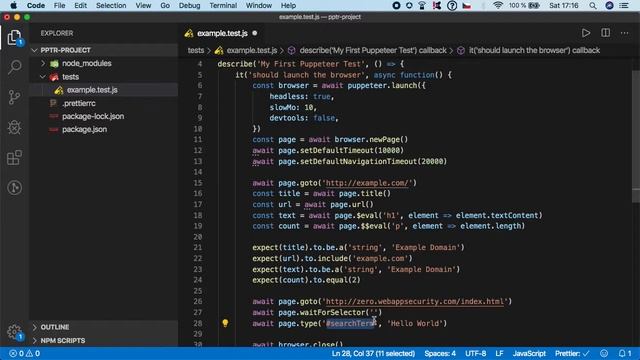The width and height of the screenshot is (640, 360).
Task: Select the example.test.js editor tab
Action: coord(222,33)
